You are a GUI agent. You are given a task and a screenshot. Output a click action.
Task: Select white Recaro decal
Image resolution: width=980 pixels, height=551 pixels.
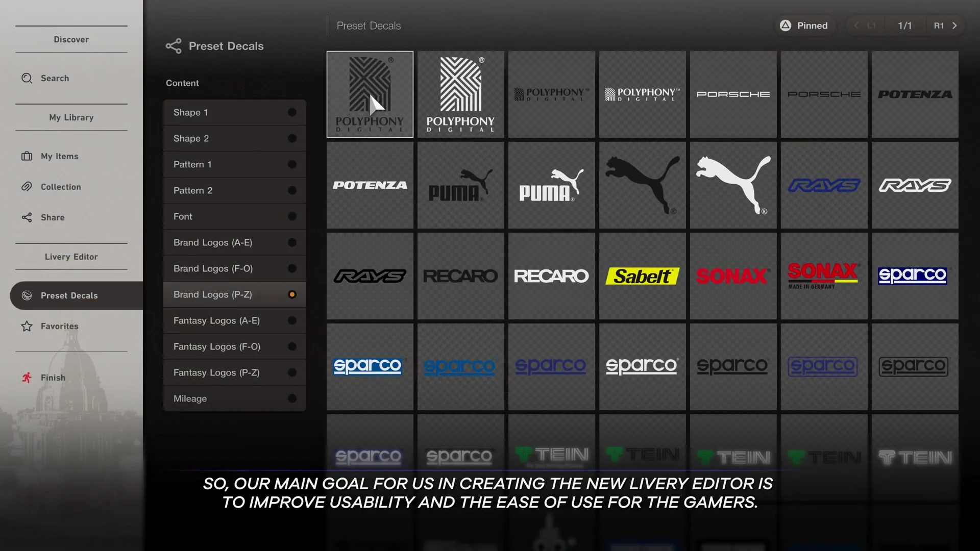[x=552, y=276]
